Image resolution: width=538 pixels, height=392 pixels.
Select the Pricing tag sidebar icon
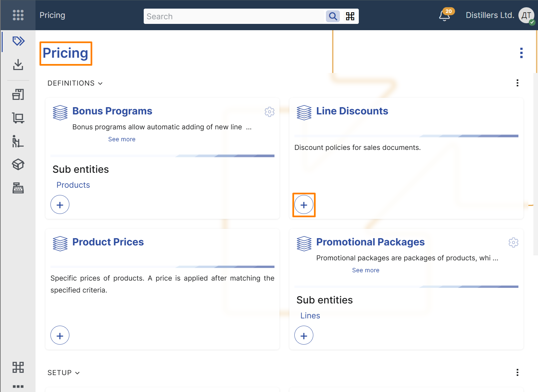click(18, 41)
